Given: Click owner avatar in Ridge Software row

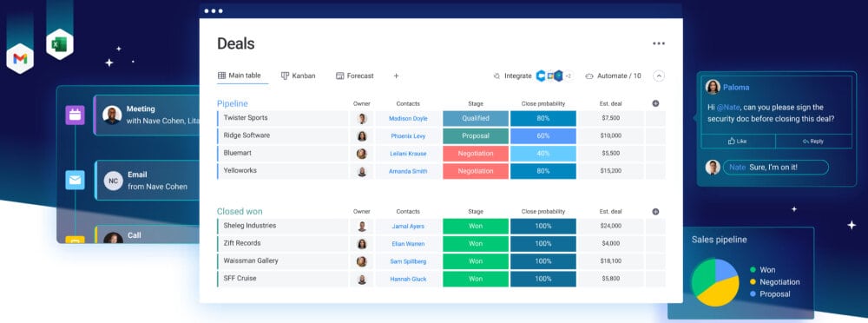Looking at the screenshot, I should point(362,136).
